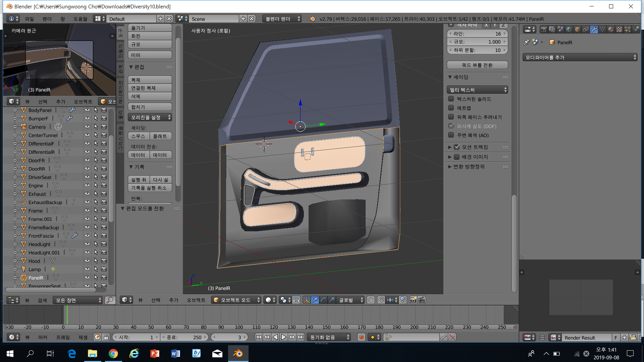Click the 하위 분할 value field
Viewport: 644px width, 362px height.
click(x=477, y=50)
